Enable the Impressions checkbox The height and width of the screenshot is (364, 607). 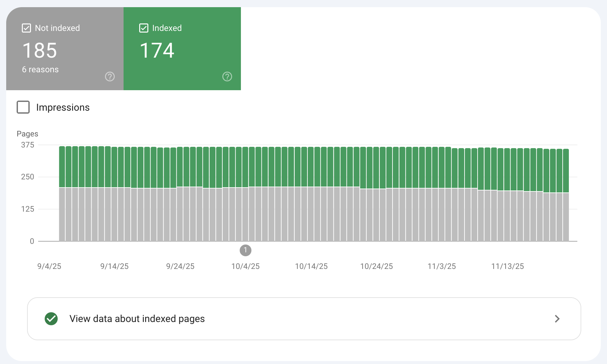[23, 107]
